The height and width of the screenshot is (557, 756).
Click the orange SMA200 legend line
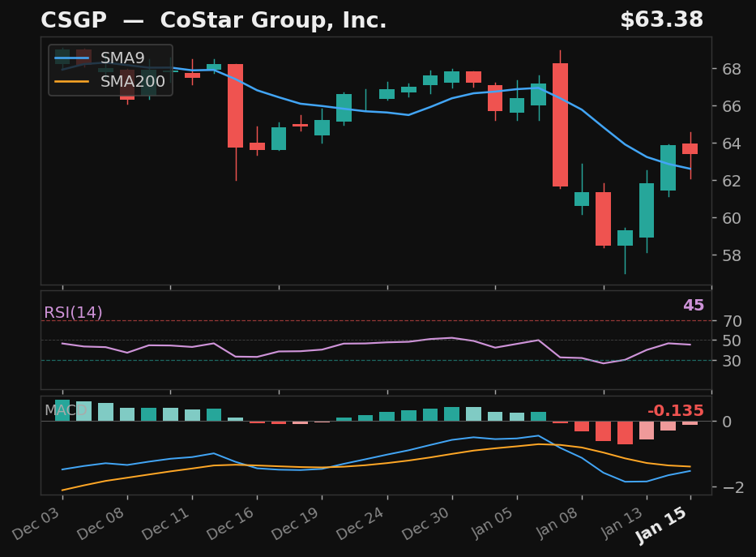click(72, 82)
